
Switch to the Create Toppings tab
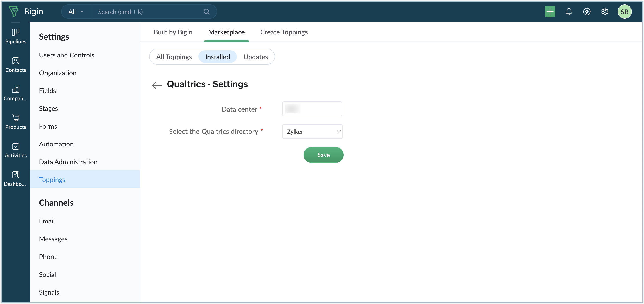tap(284, 32)
